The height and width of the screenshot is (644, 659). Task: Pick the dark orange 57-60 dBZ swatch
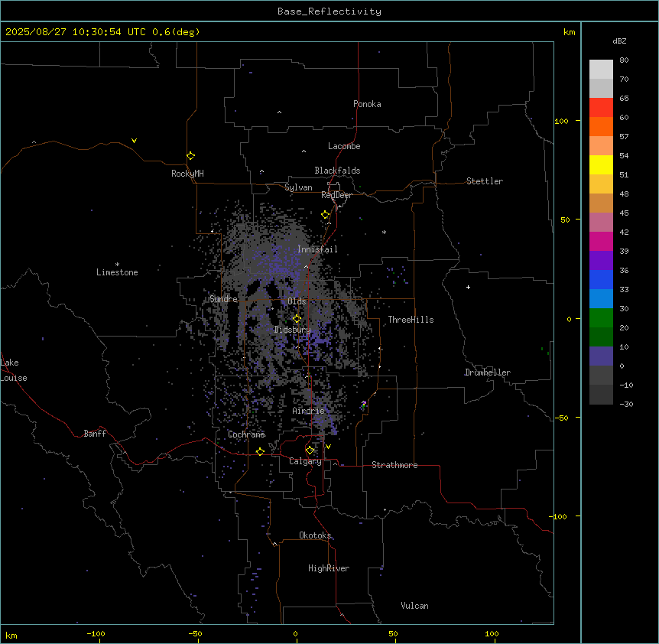[x=601, y=127]
